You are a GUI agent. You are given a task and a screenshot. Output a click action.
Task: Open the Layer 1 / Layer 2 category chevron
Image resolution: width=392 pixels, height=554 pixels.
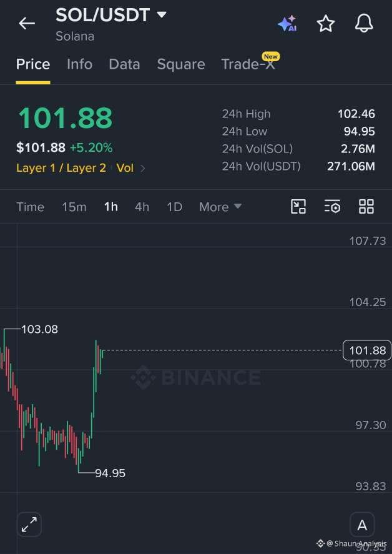143,168
